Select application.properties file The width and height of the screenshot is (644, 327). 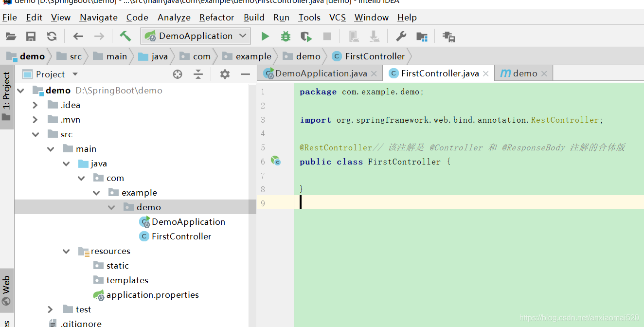point(152,295)
